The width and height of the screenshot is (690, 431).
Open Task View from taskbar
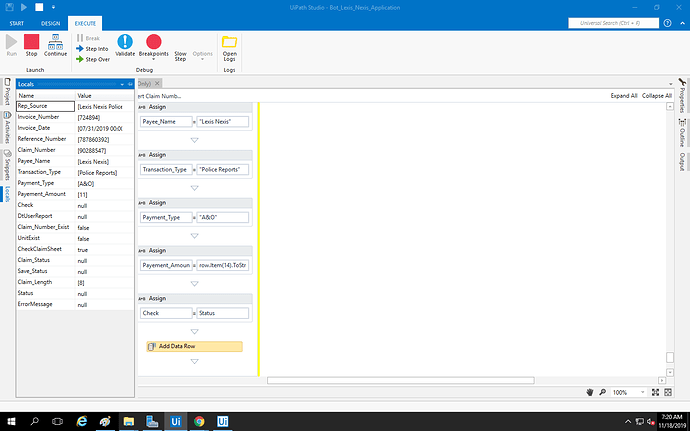58,421
